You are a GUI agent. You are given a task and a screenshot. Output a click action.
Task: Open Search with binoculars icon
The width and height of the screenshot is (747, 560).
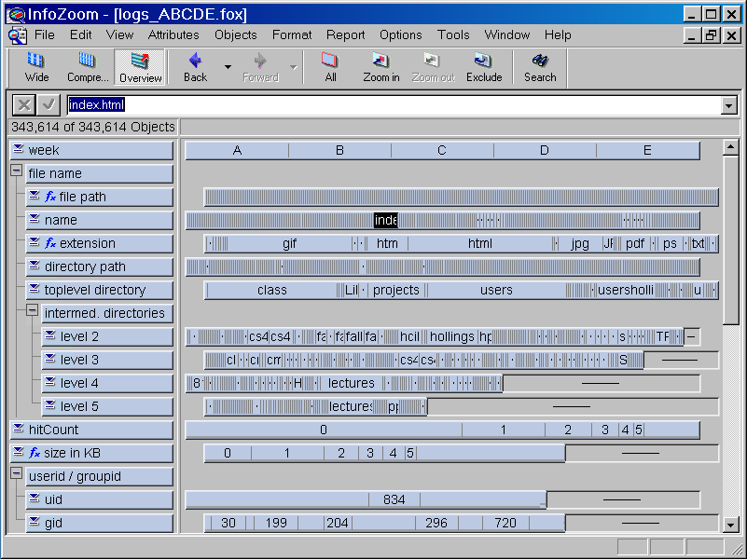pos(539,67)
